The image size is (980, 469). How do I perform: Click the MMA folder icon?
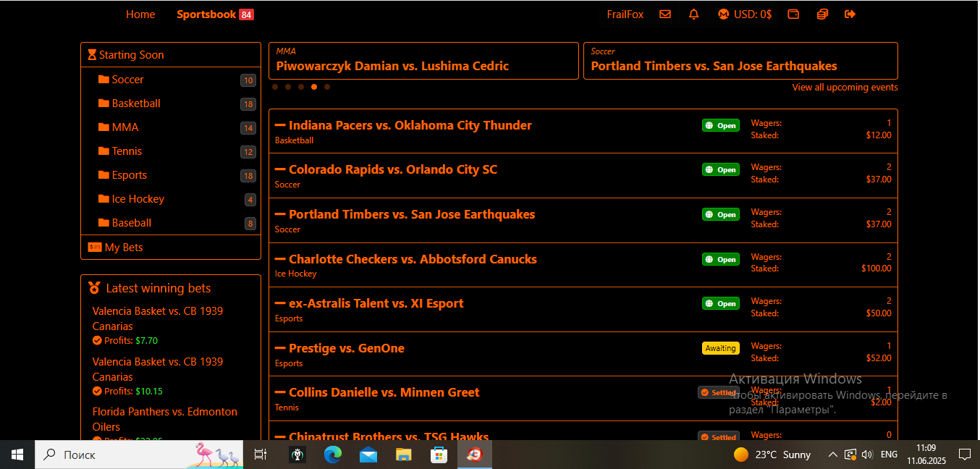[x=104, y=127]
